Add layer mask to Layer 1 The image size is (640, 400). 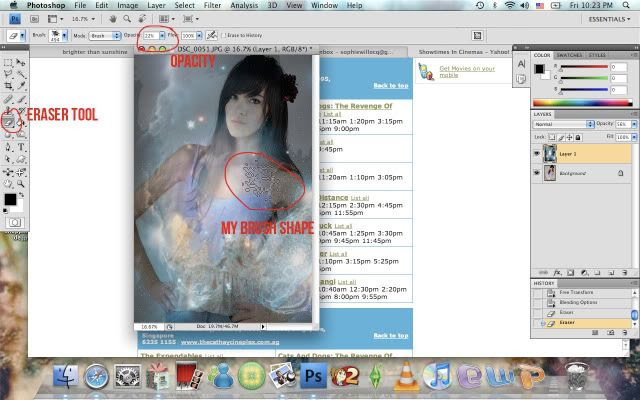pos(571,273)
